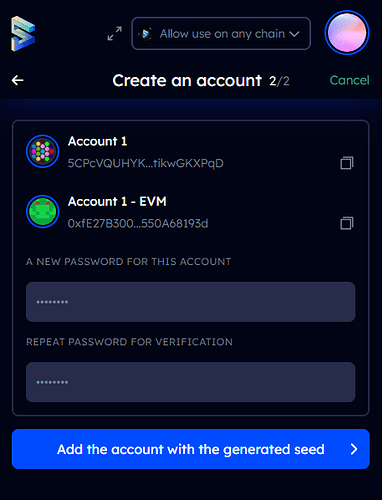Focus the repeat password verification field

[x=191, y=382]
